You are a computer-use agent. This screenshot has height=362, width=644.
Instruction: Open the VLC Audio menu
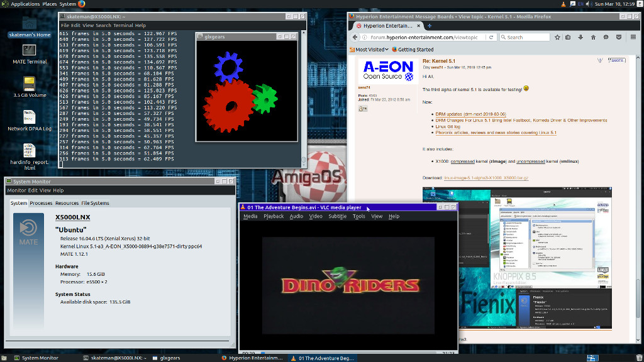tap(296, 216)
